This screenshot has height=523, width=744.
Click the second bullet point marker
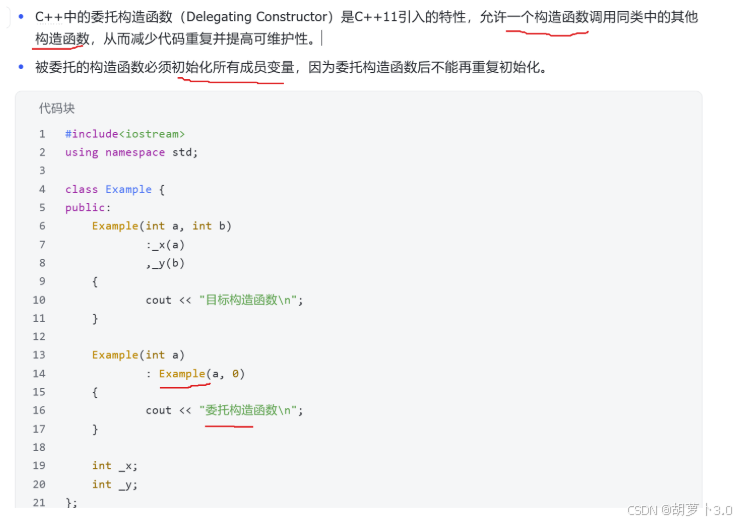pos(21,67)
